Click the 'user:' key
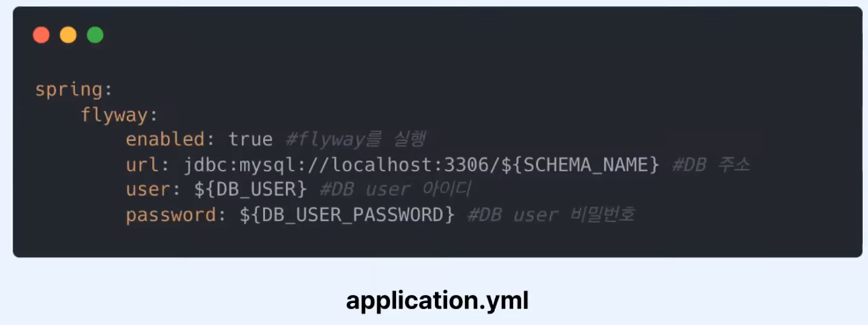The width and height of the screenshot is (868, 325). [153, 190]
